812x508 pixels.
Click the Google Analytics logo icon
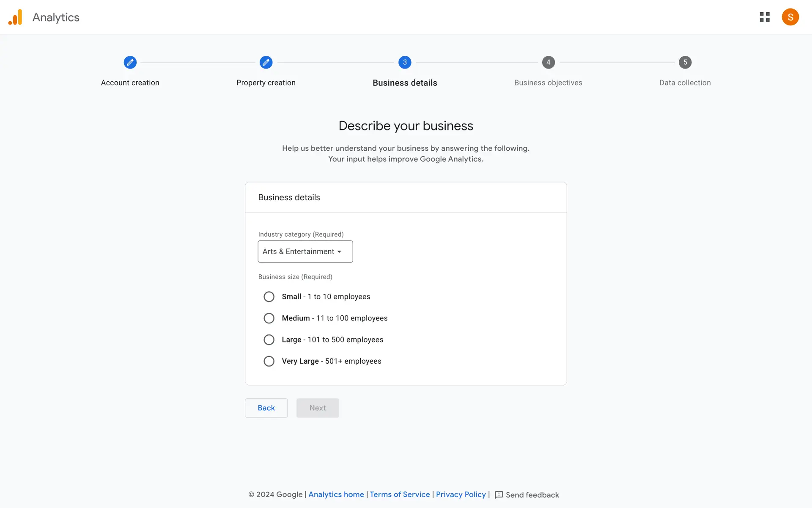tap(16, 17)
